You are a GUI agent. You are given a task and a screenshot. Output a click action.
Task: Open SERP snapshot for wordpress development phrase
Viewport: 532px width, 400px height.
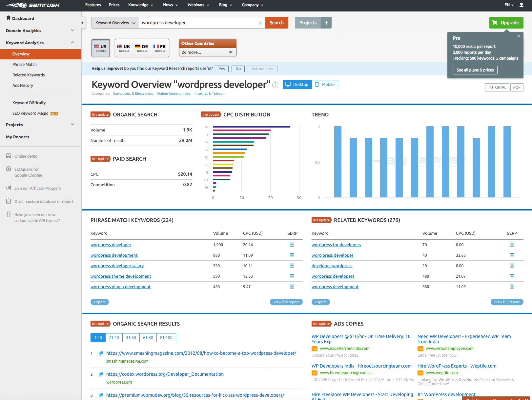point(292,255)
